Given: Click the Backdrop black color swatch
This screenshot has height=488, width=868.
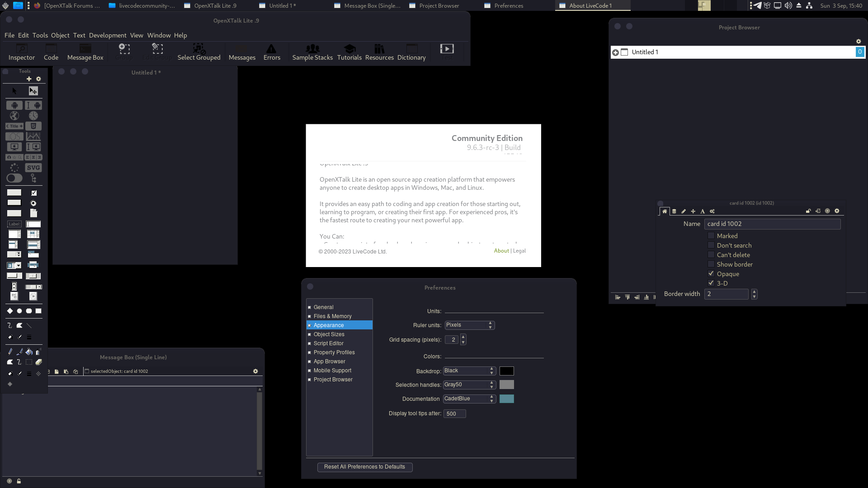Looking at the screenshot, I should point(507,371).
